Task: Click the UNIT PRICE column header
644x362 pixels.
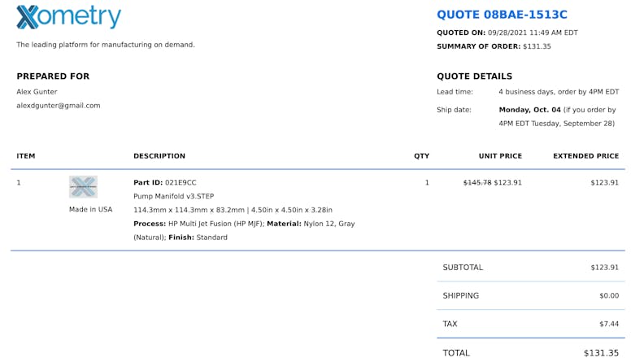Action: point(500,156)
